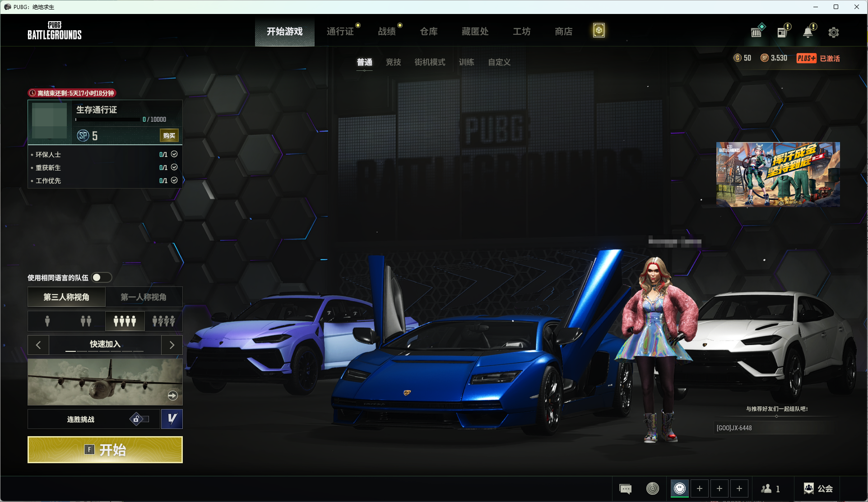Click the 环保人士 mission row text

click(x=48, y=154)
